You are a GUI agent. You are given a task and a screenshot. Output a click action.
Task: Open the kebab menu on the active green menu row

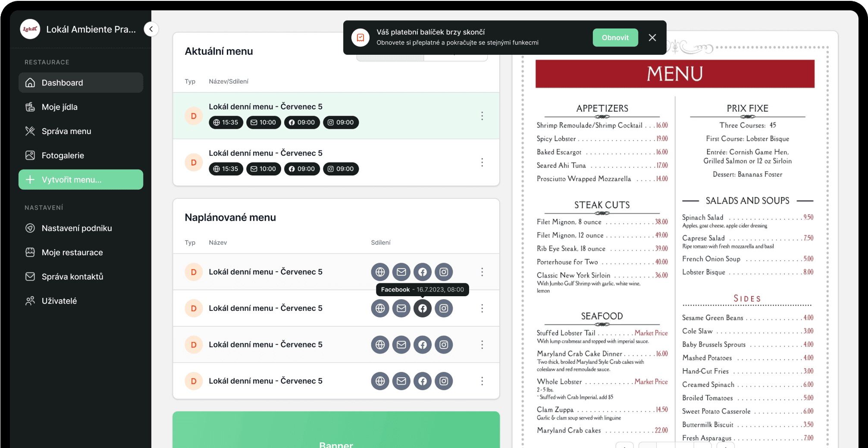(x=482, y=116)
